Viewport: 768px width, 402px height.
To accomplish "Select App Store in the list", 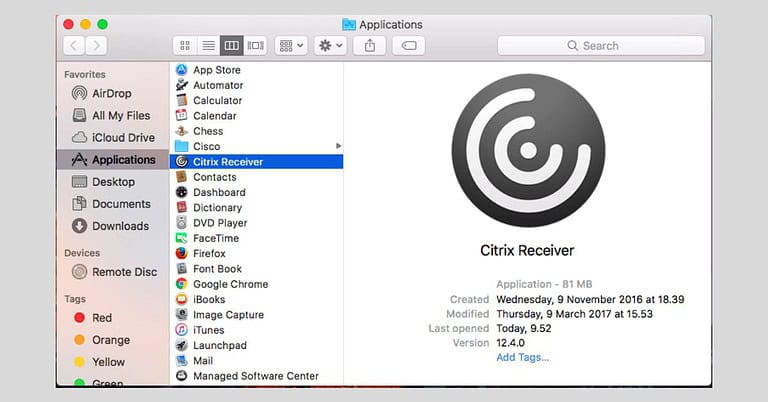I will click(257, 70).
